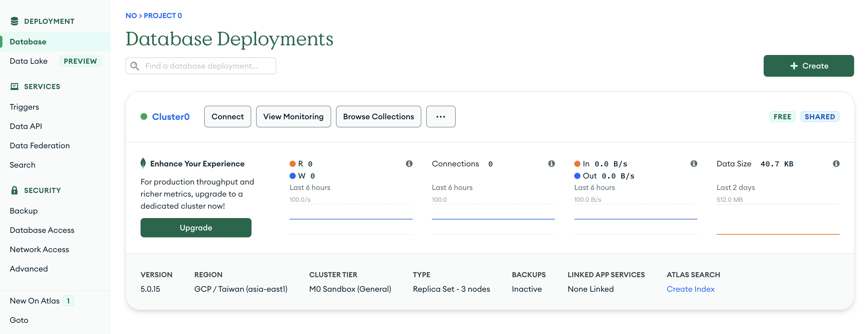Viewport: 868px width, 334px height.
Task: Open info icon for network In/Out
Action: point(694,164)
